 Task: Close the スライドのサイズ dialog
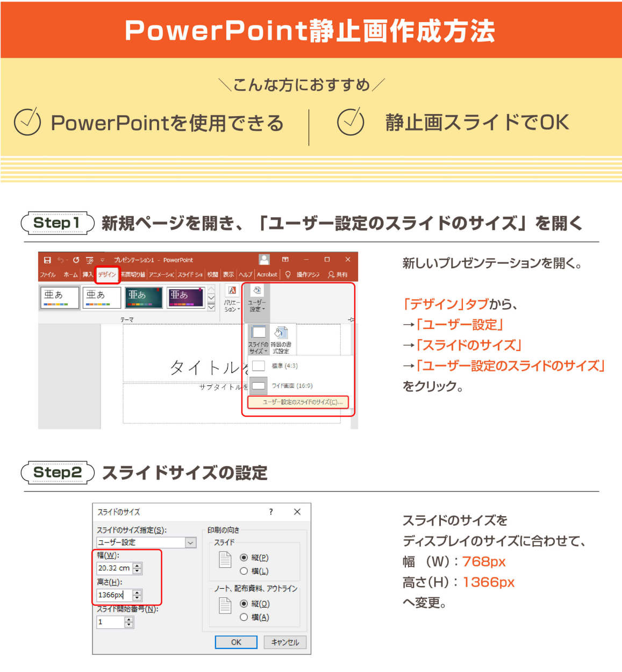(x=297, y=512)
